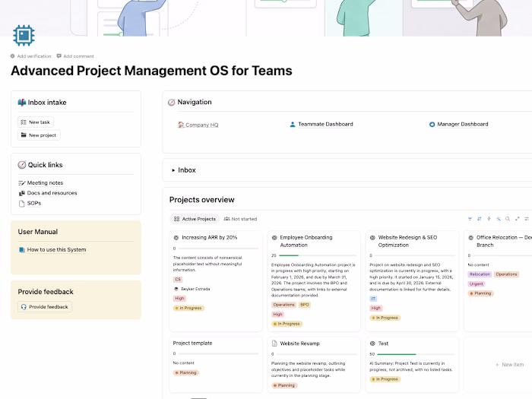This screenshot has width=532, height=399.
Task: Click the automations lightning bolt icon
Action: click(489, 219)
